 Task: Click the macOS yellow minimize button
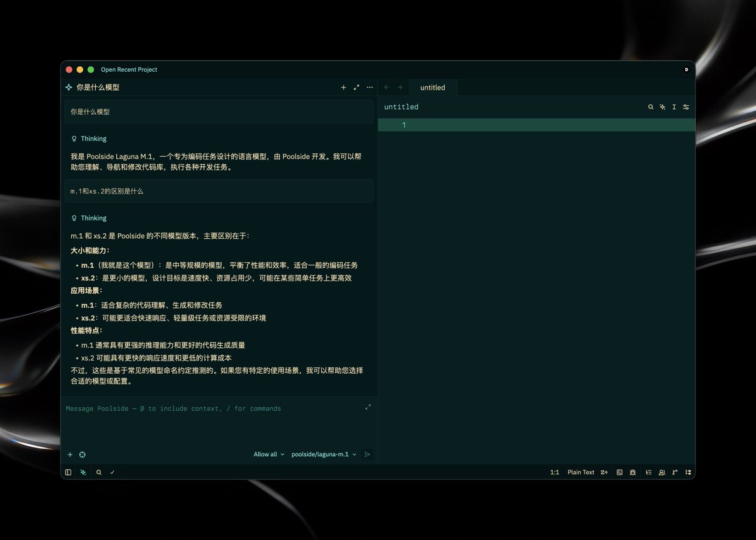(x=80, y=70)
